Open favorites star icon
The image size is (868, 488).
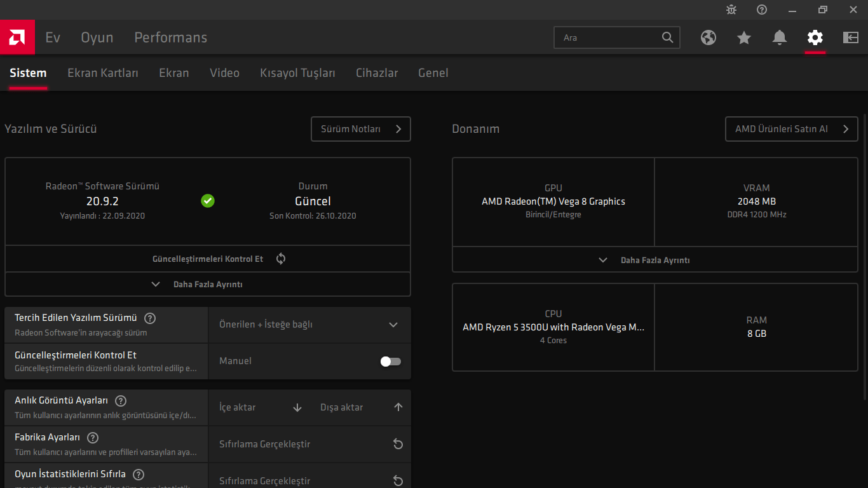pos(744,37)
